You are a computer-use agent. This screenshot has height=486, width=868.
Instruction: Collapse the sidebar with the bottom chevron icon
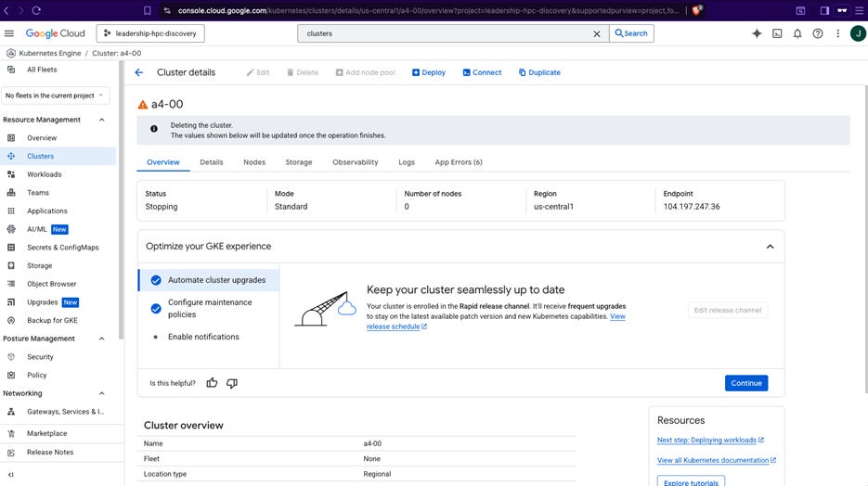[10, 474]
